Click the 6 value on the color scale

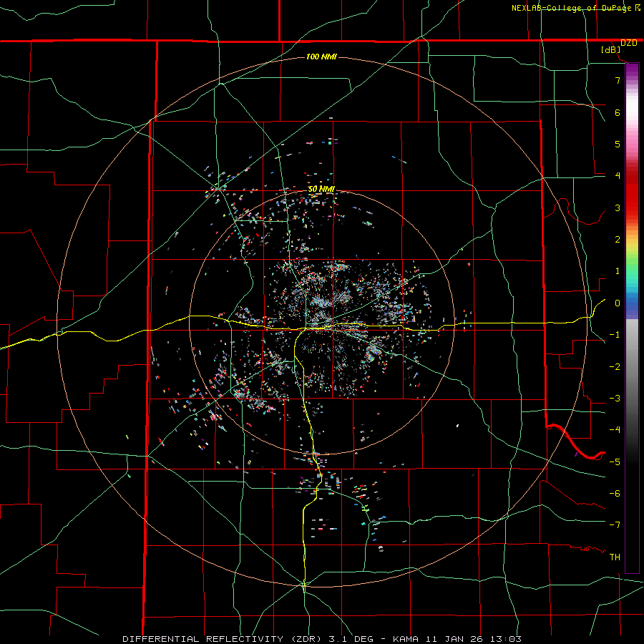tap(618, 112)
